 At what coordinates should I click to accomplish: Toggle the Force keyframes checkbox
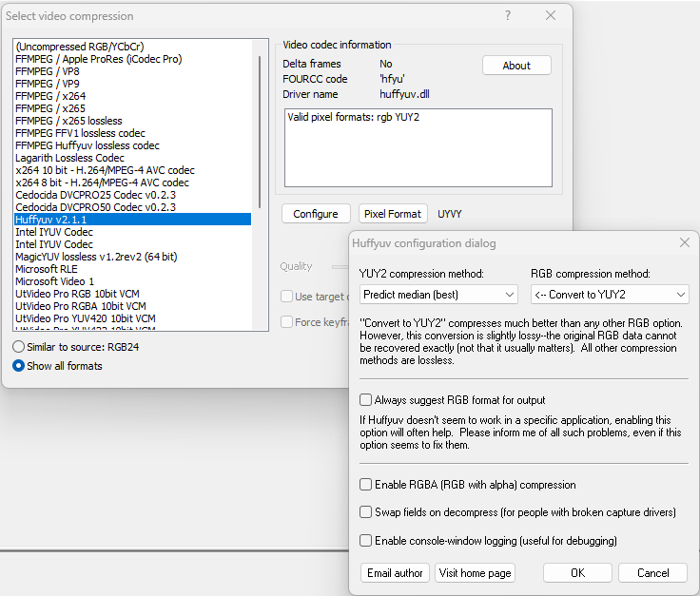[286, 321]
